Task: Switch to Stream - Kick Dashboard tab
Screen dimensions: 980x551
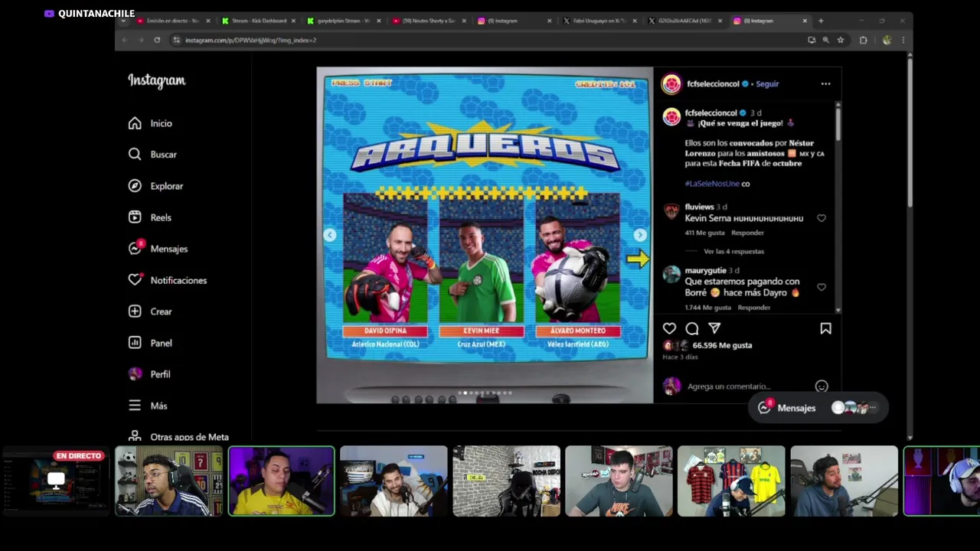Action: coord(260,21)
